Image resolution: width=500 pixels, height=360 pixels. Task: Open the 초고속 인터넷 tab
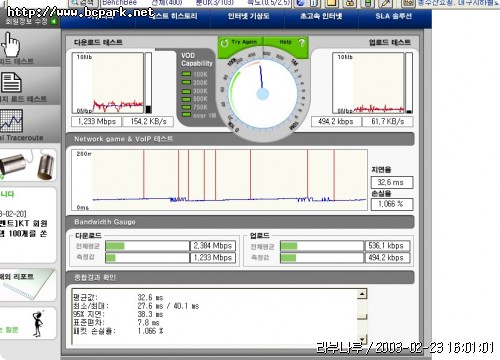(x=321, y=16)
